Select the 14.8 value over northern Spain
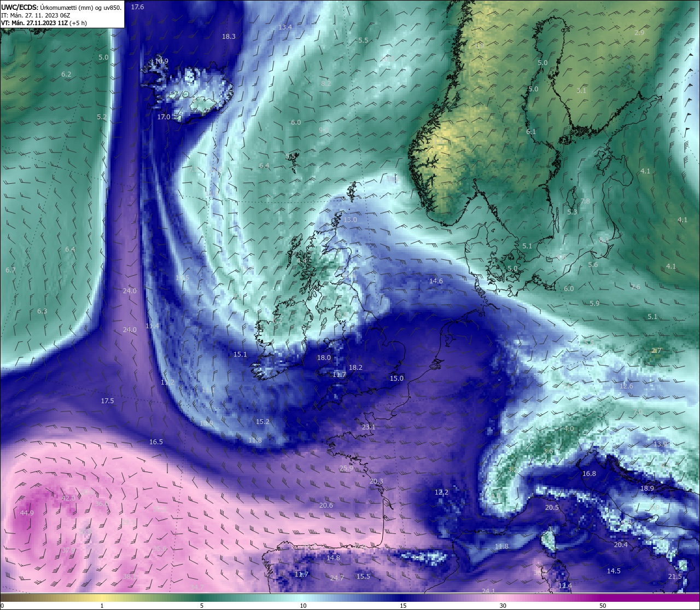 [x=333, y=558]
